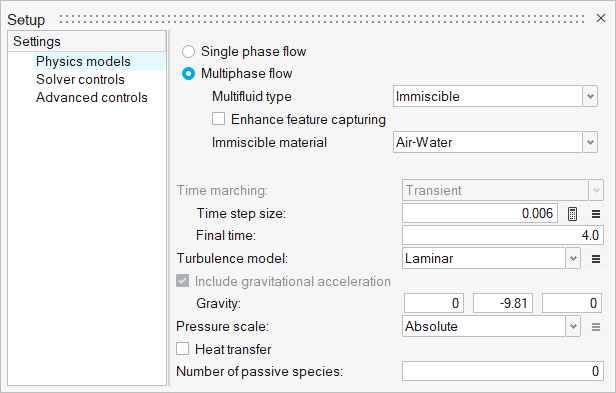Open options menu icon beside Pressure scale
Image resolution: width=616 pixels, height=393 pixels.
coord(596,327)
